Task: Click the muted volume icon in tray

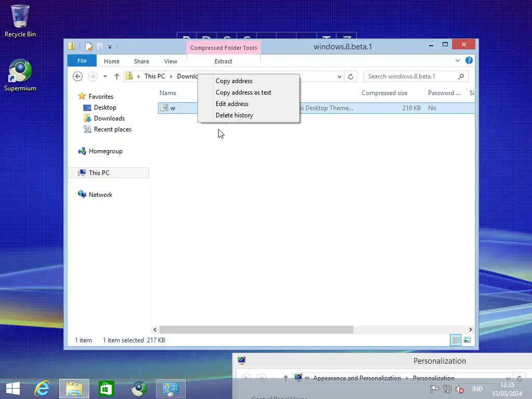Action: tap(460, 389)
